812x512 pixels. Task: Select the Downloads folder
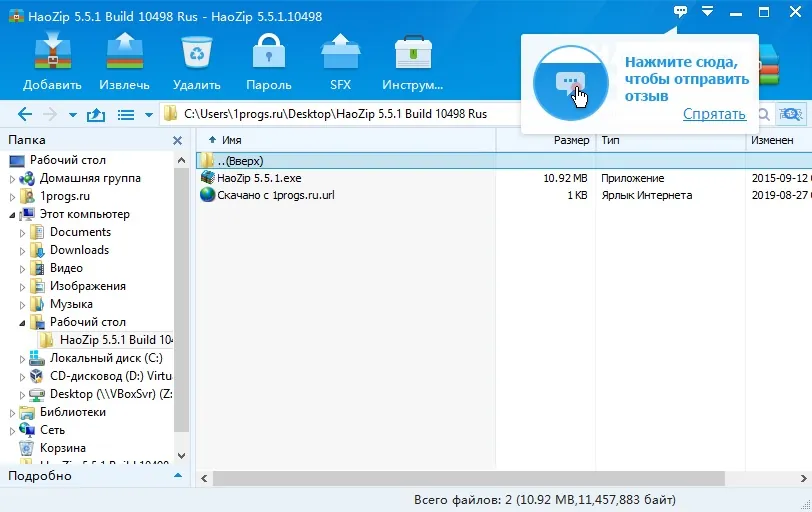point(79,250)
